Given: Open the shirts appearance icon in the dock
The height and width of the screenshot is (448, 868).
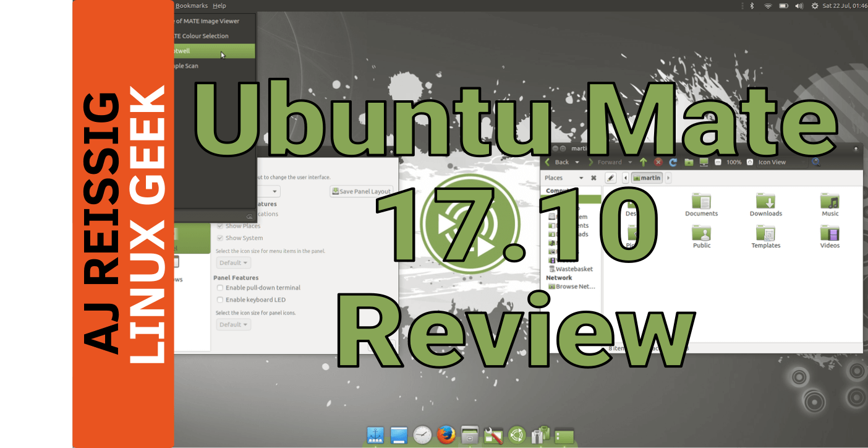Looking at the screenshot, I should pyautogui.click(x=540, y=435).
